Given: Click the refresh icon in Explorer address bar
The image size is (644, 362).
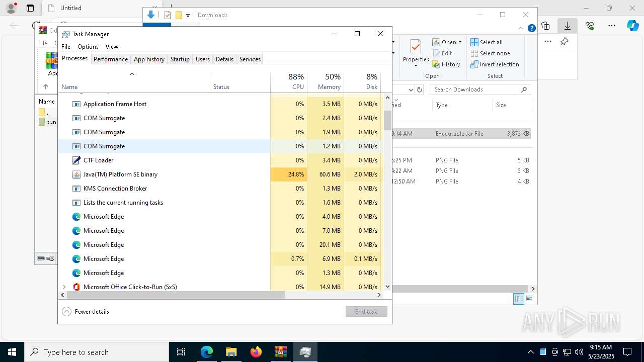Looking at the screenshot, I should point(420,89).
